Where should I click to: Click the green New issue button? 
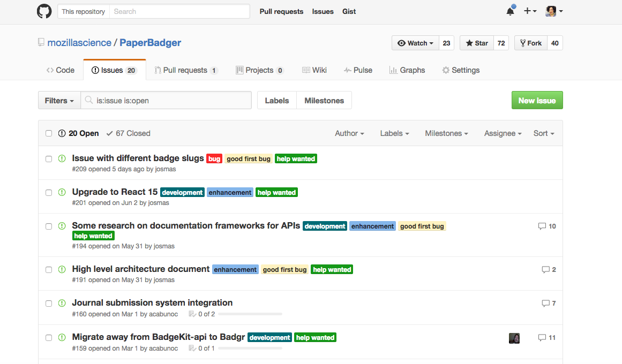537,100
